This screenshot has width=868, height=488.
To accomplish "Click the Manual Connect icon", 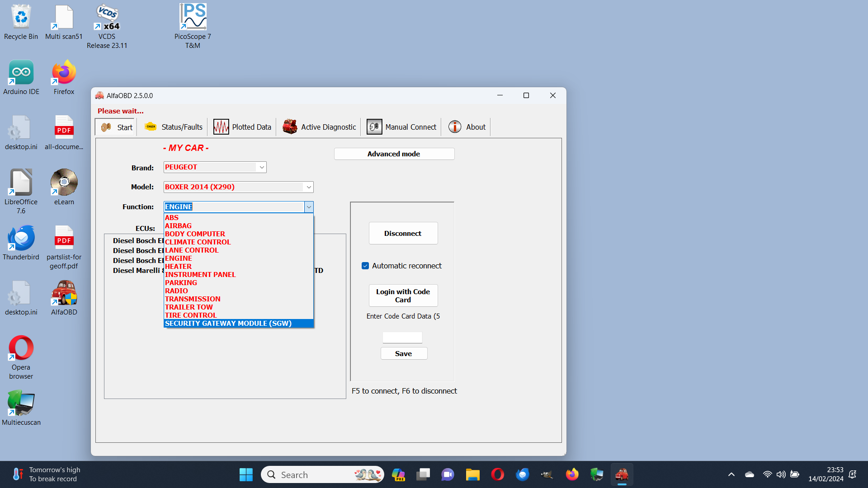I will coord(374,127).
